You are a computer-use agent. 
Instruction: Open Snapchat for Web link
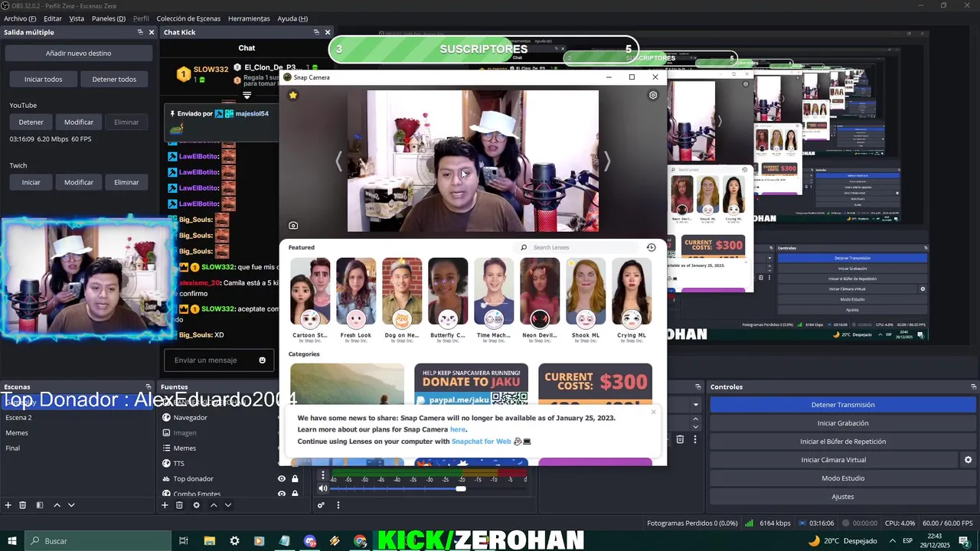481,442
